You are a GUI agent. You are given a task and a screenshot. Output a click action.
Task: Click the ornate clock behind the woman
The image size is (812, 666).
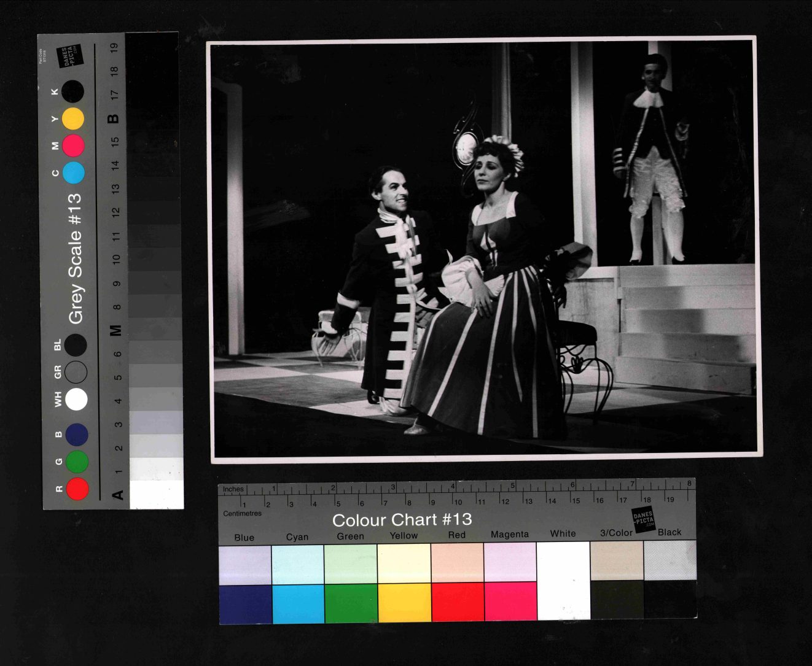pyautogui.click(x=466, y=146)
